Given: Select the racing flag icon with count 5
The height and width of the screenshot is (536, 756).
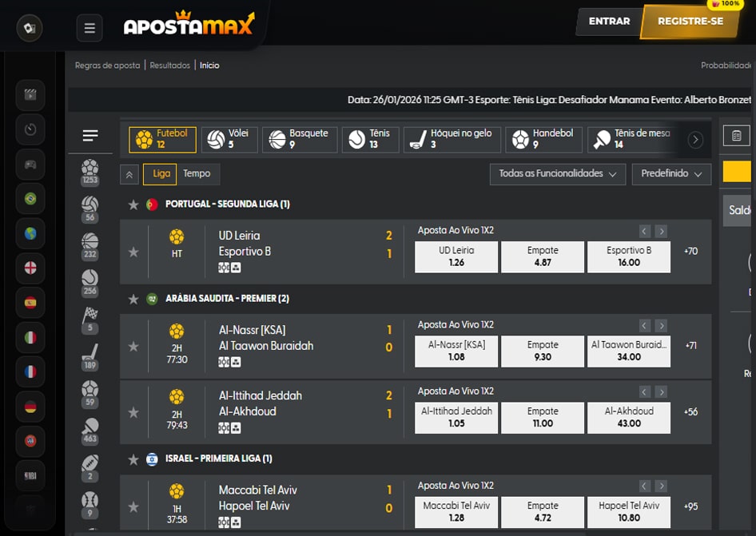Looking at the screenshot, I should [90, 320].
